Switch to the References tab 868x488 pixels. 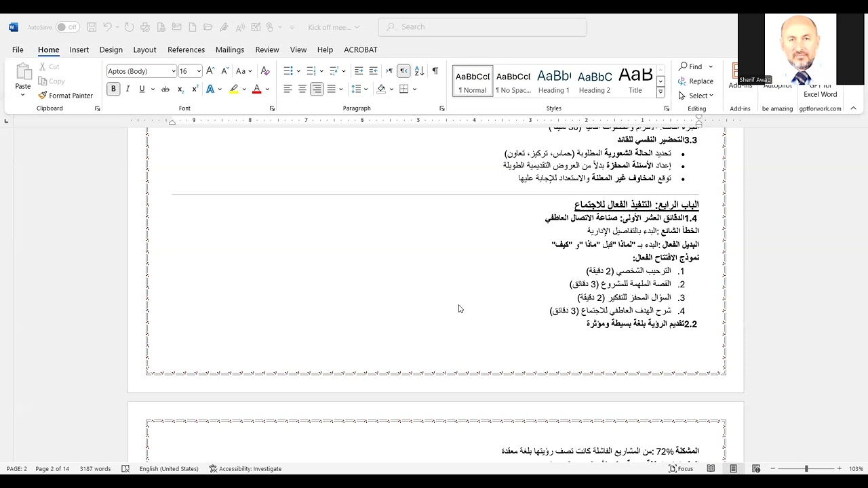186,49
